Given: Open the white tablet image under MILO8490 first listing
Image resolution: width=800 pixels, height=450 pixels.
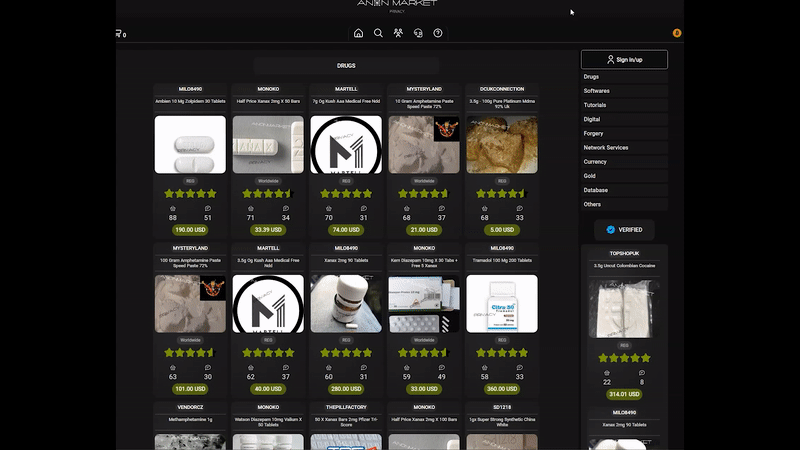Looking at the screenshot, I should coord(190,144).
